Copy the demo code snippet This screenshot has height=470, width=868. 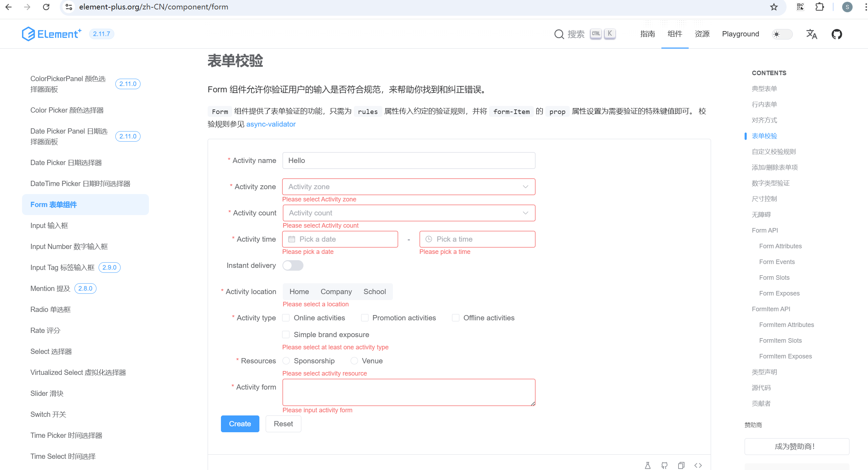coord(681,465)
